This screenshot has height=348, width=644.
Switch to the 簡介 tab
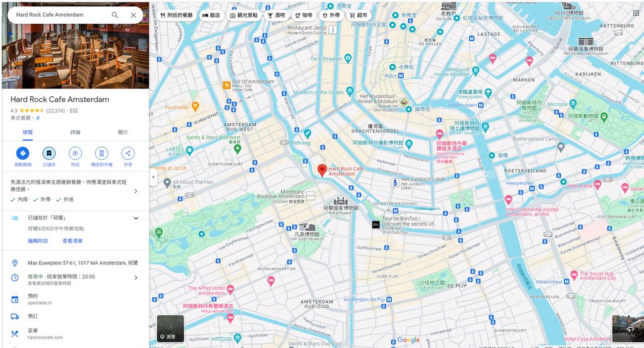tap(123, 132)
